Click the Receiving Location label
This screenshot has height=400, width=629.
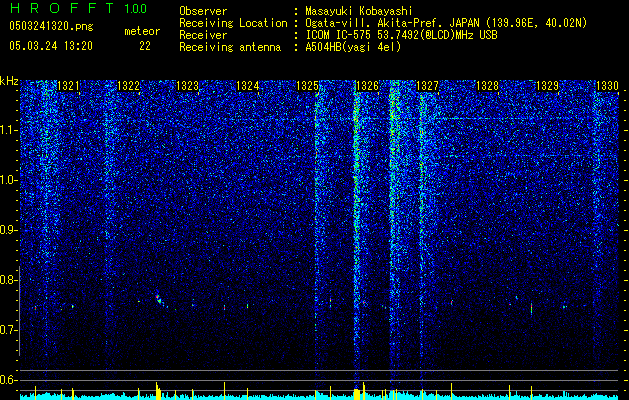click(233, 23)
